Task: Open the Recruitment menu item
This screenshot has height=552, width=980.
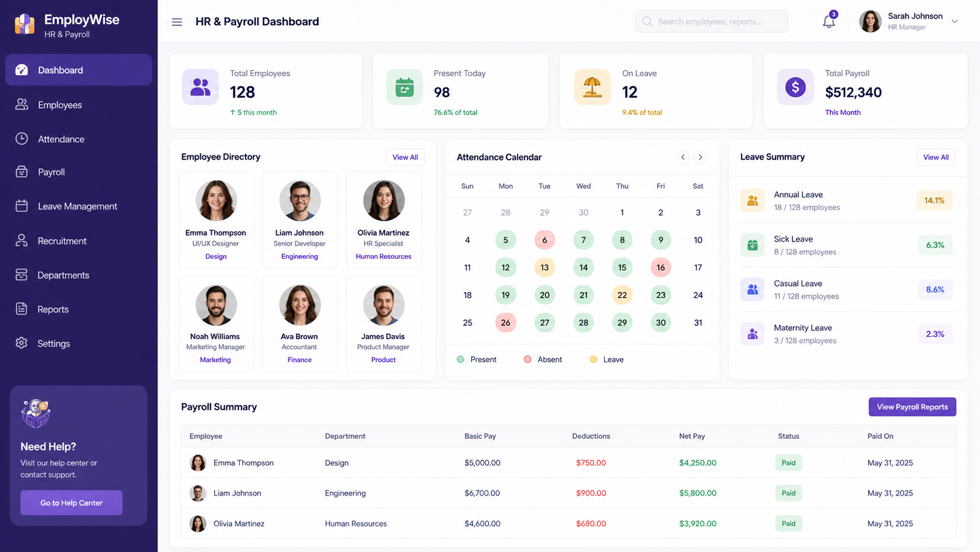Action: [79, 241]
